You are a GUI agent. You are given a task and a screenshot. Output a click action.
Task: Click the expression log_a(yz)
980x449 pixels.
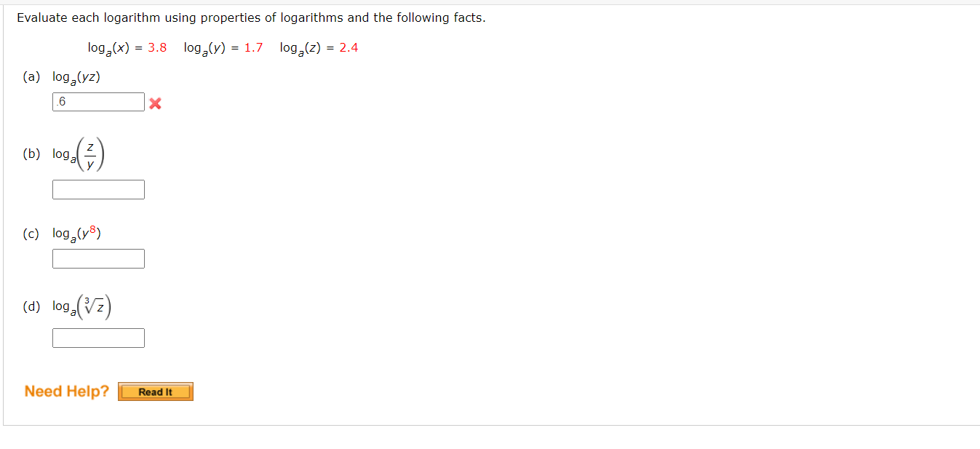click(x=76, y=76)
